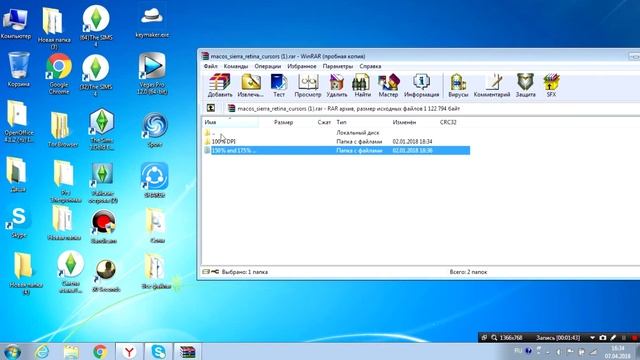
Task: Click the taskbar clock showing date
Action: pos(618,352)
